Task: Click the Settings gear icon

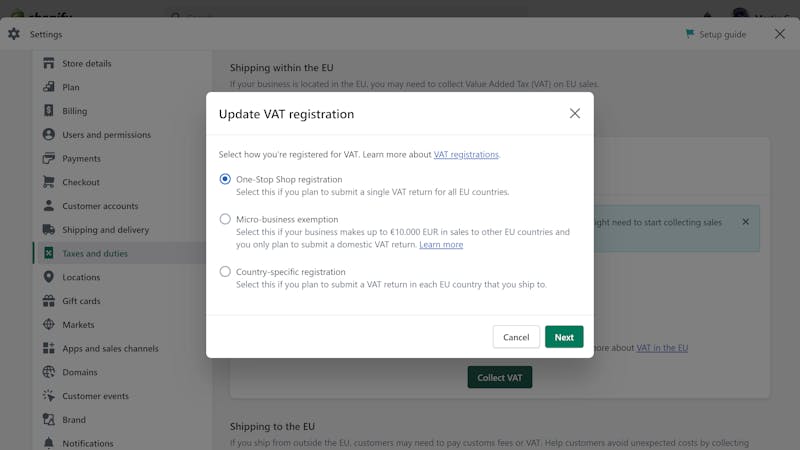Action: [14, 34]
